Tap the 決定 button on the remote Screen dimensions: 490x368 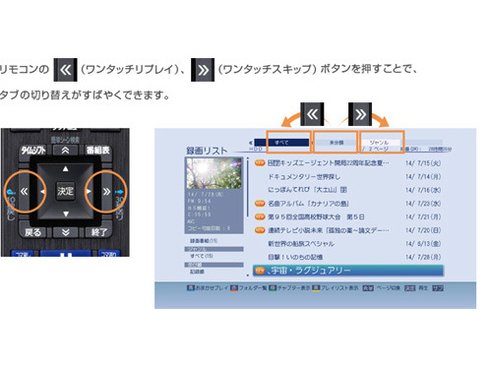click(65, 191)
